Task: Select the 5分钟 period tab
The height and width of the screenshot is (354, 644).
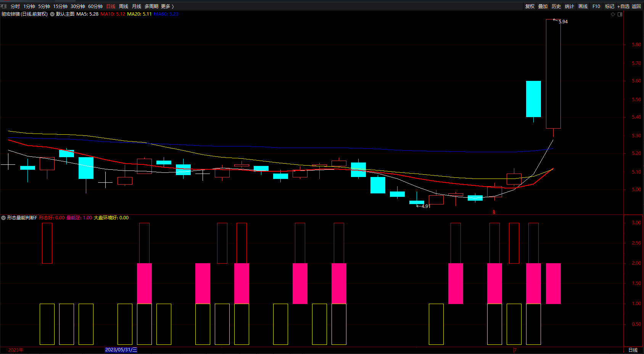Action: pyautogui.click(x=44, y=6)
